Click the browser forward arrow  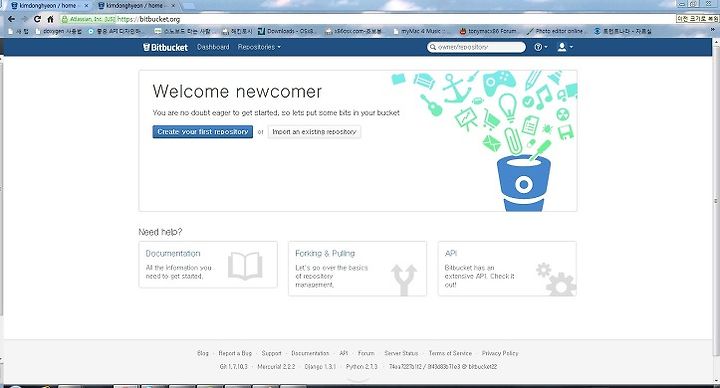[24, 19]
